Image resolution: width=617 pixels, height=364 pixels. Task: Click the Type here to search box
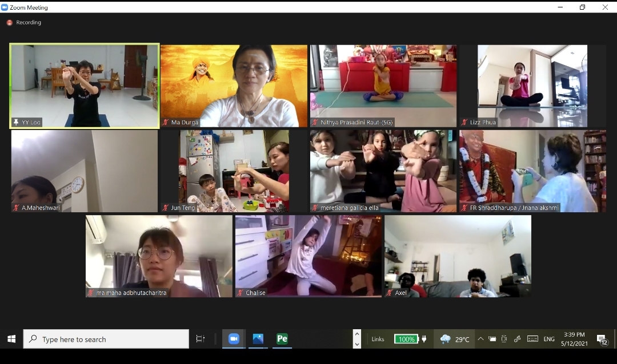(x=106, y=339)
